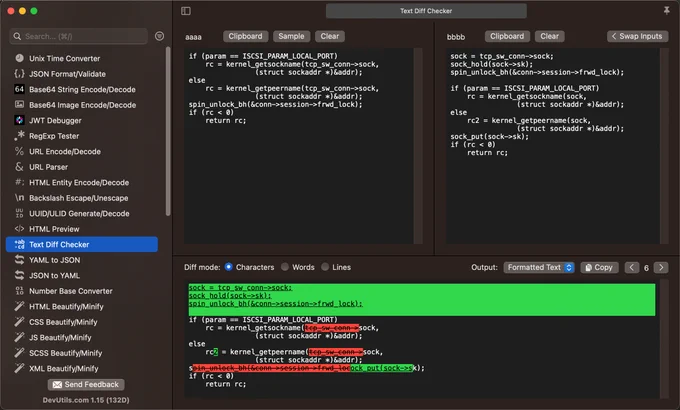Click HTML Entity Encode/Decode hash icon
Viewport: 680px width, 410px height.
coord(19,182)
